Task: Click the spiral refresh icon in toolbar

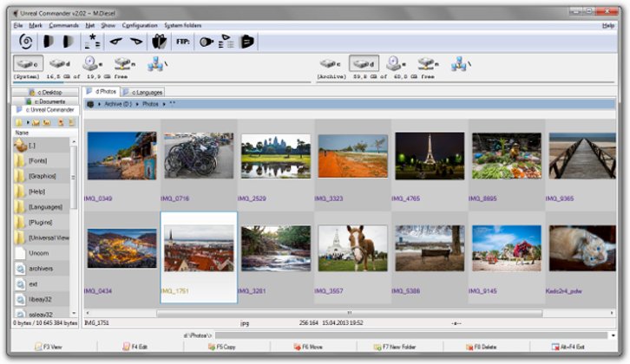Action: coord(25,41)
